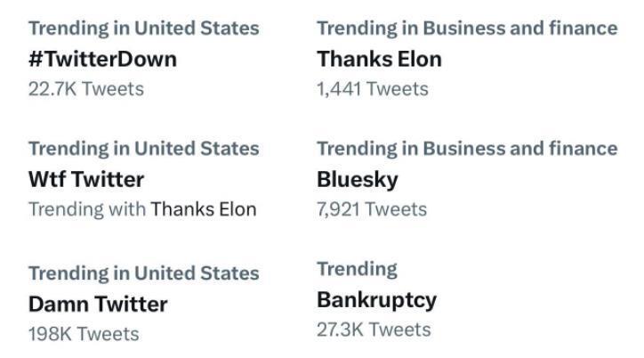
Task: Click 'Thanks Elon' in Trending with line
Action: coord(204,209)
